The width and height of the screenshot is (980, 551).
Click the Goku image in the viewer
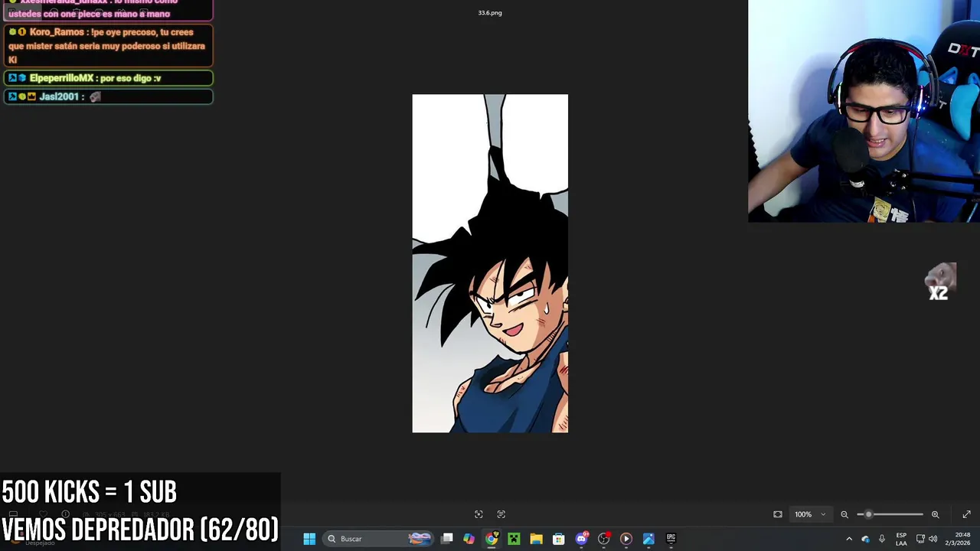(490, 263)
